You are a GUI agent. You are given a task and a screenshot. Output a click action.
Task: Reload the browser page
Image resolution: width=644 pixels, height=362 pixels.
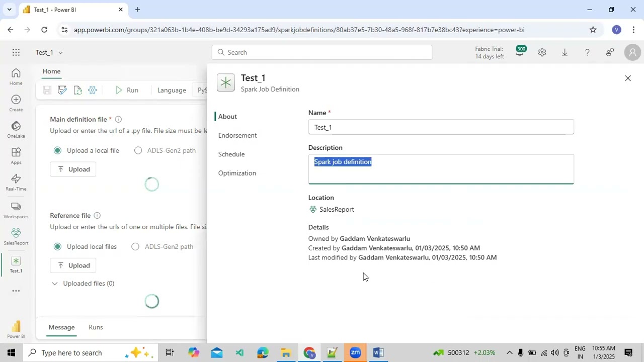44,30
